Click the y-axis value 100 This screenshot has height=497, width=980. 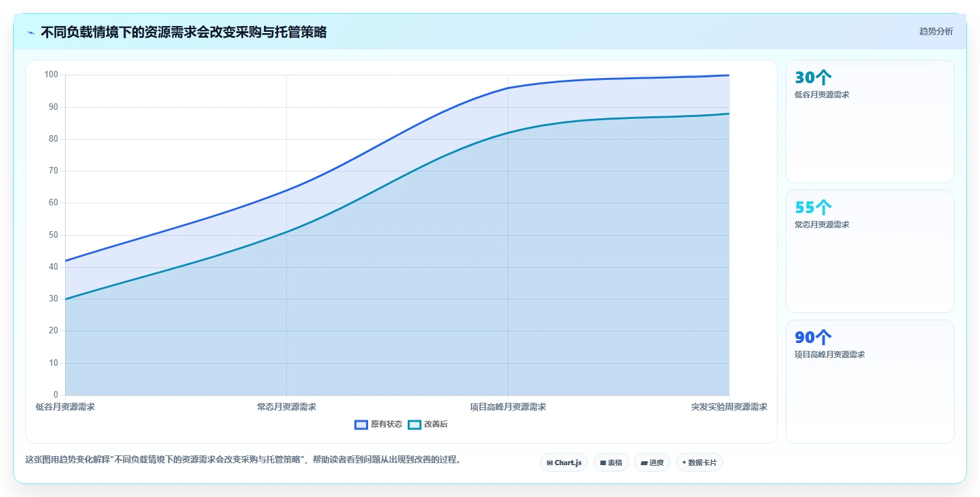coord(51,75)
